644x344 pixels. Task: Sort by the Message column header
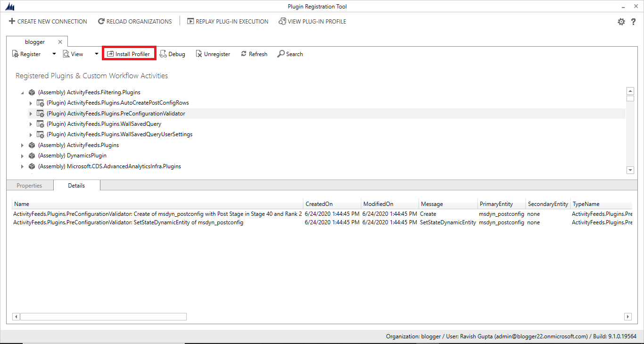tap(448, 204)
